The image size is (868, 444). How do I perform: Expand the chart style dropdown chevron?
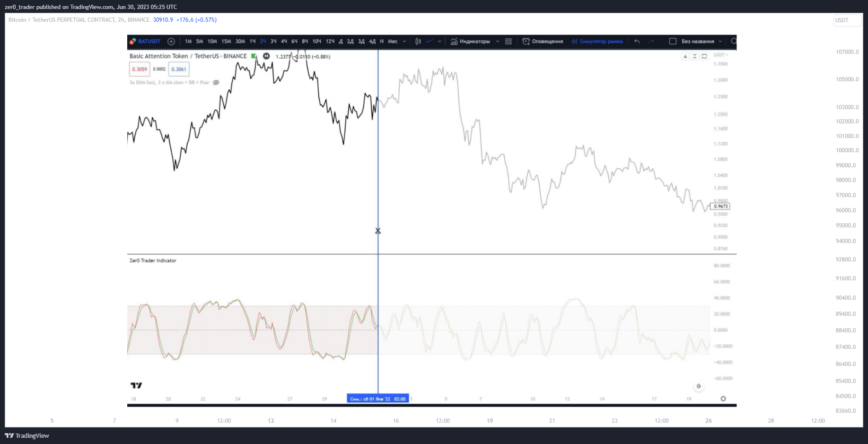[439, 42]
